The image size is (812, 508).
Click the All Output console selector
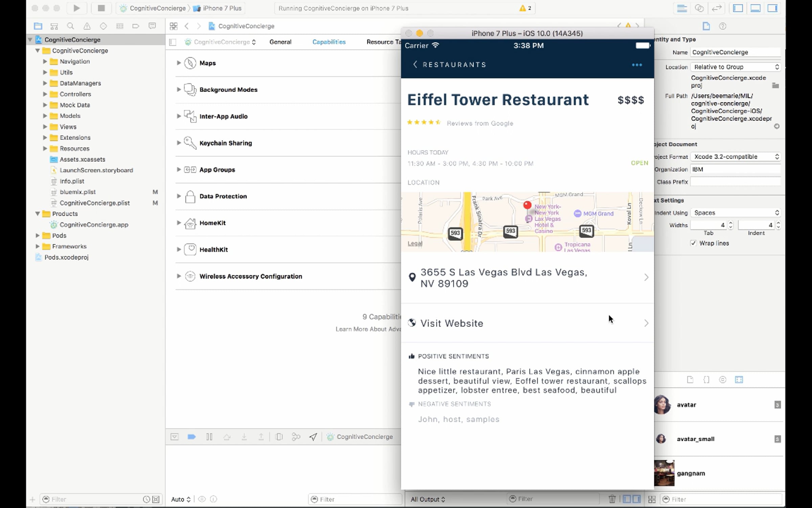pyautogui.click(x=428, y=499)
